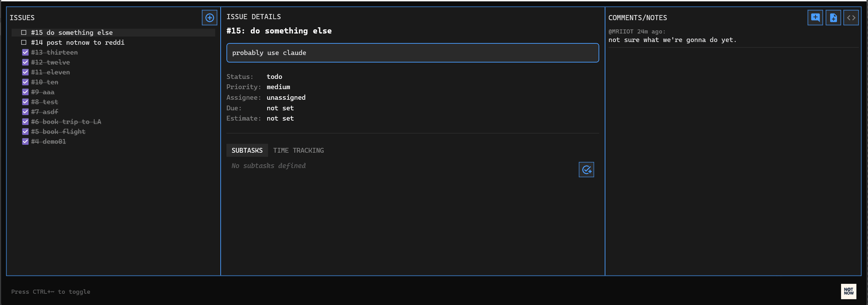Set the Estimate value
868x305 pixels.
280,119
